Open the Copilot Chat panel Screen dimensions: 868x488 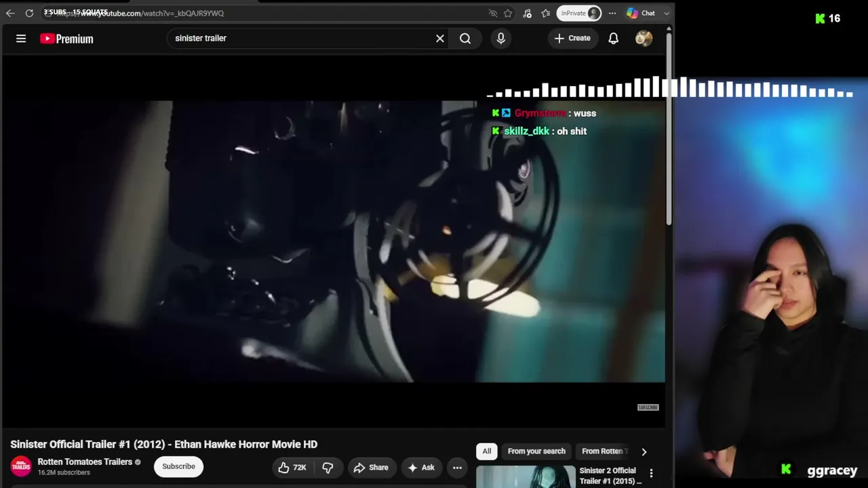[641, 13]
